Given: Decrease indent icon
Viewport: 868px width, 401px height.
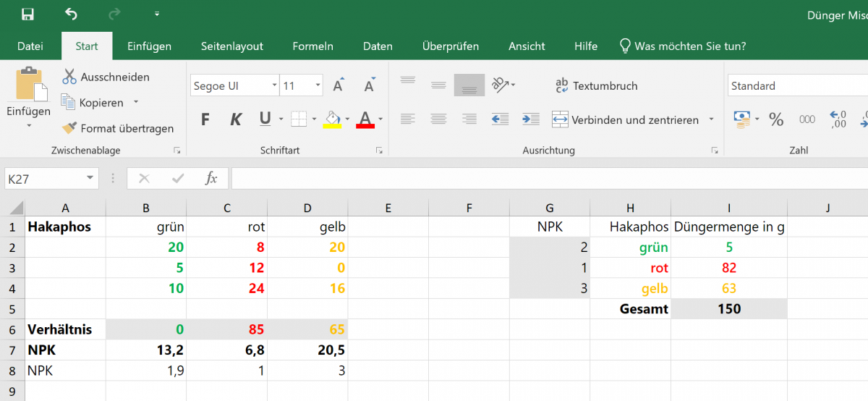Looking at the screenshot, I should [x=500, y=119].
